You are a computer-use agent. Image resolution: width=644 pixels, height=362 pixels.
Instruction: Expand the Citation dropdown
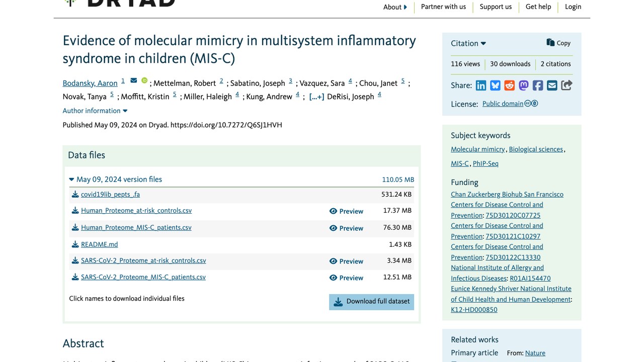(468, 43)
